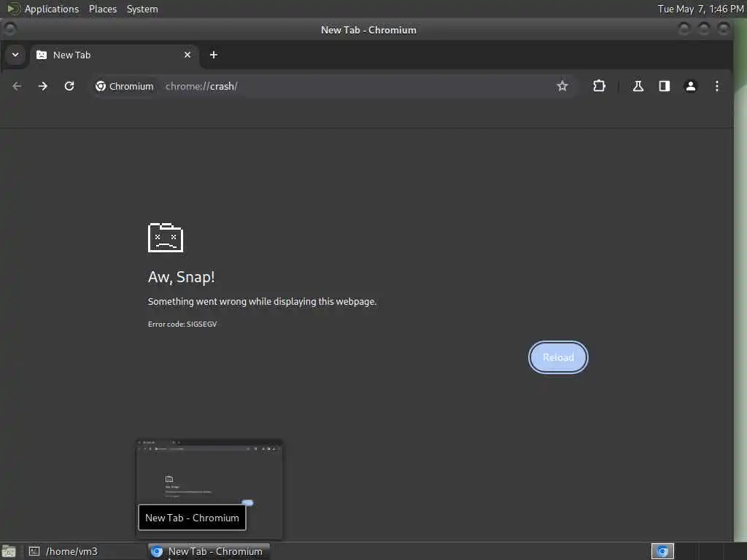Click the Reload button on crash page

(x=558, y=357)
